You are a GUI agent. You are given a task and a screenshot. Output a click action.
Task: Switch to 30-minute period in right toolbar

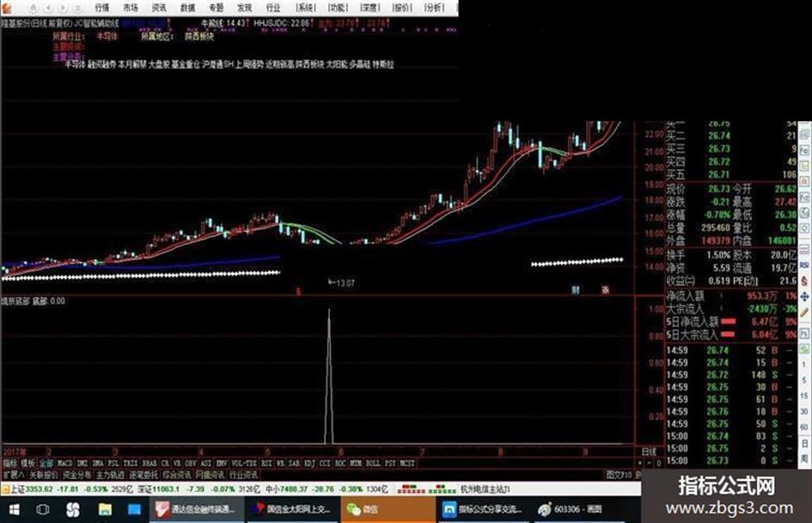[805, 411]
